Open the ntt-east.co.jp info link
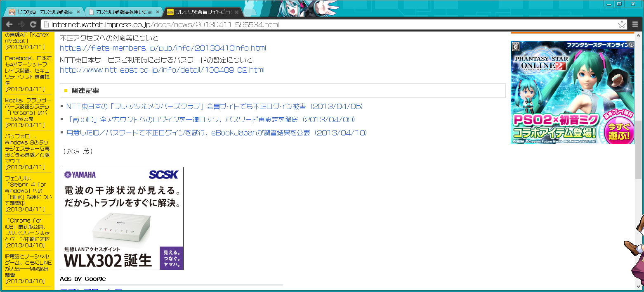Viewport: 644px width, 292px height. point(162,70)
